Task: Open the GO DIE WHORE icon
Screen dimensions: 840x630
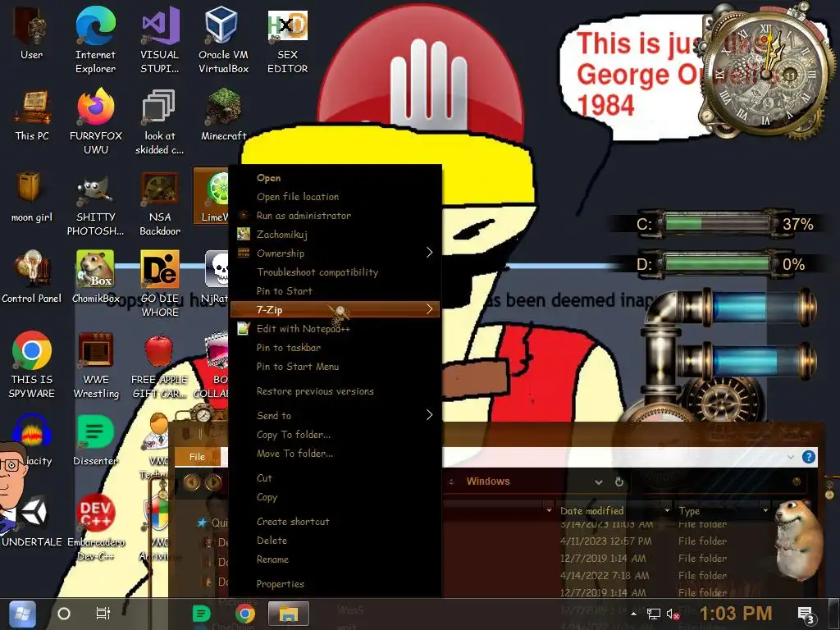Action: click(159, 284)
